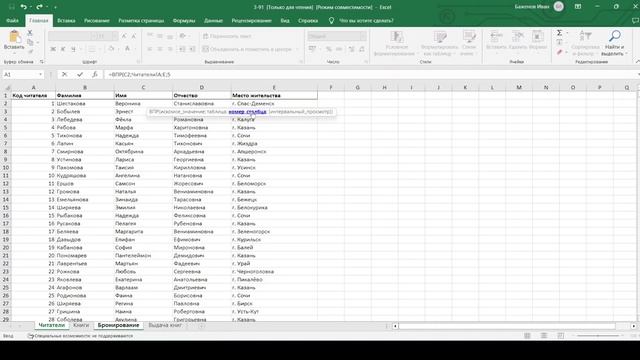Click the Undo arrow in title bar
Viewport: 640px width, 360px height.
coord(24,7)
